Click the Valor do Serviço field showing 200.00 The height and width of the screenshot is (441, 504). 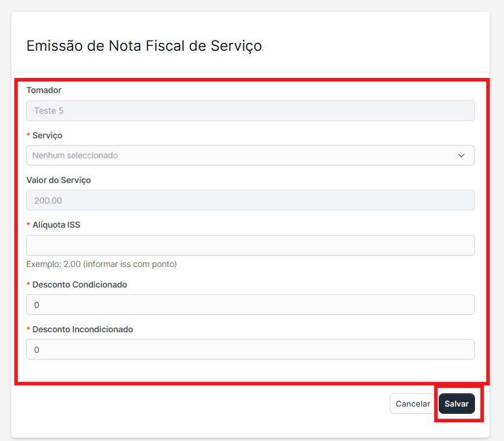pos(250,200)
